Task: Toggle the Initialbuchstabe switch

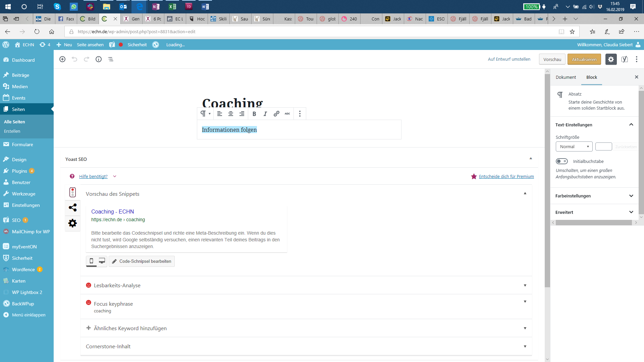Action: 562,161
